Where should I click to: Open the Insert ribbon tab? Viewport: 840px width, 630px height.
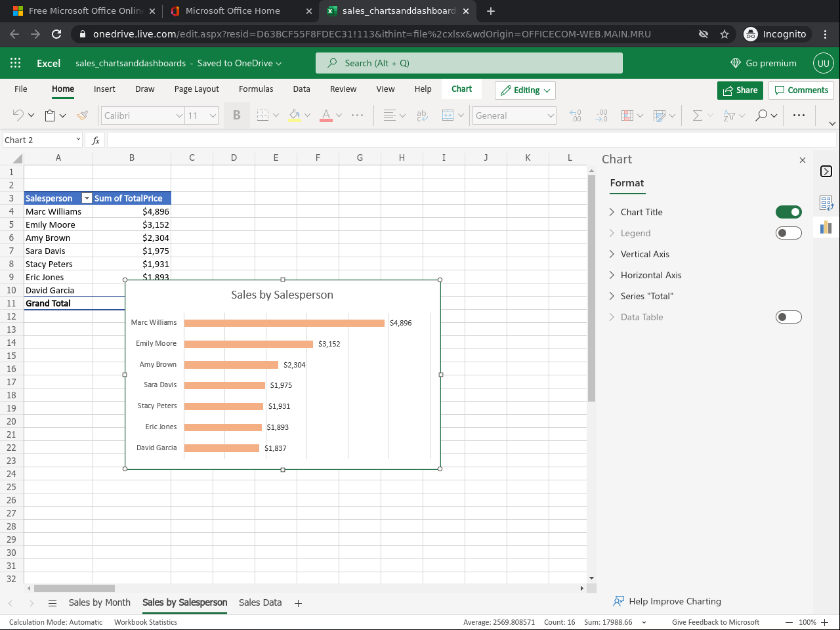click(104, 89)
